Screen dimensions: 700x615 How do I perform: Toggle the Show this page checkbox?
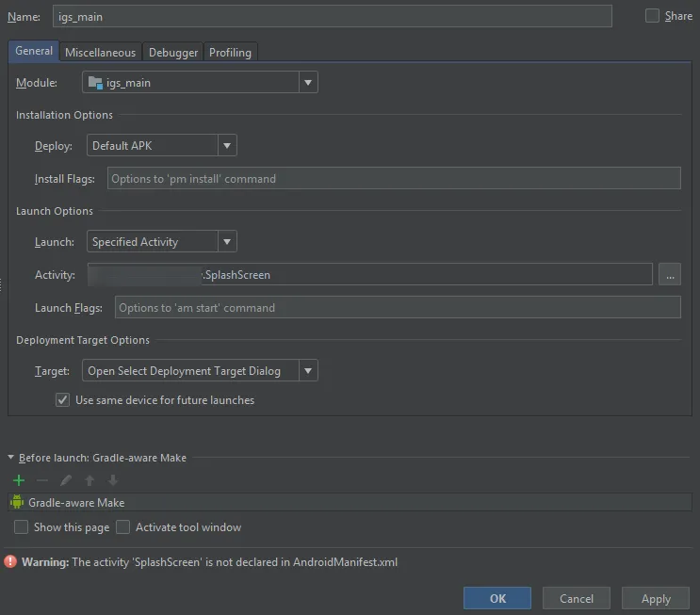(x=22, y=527)
